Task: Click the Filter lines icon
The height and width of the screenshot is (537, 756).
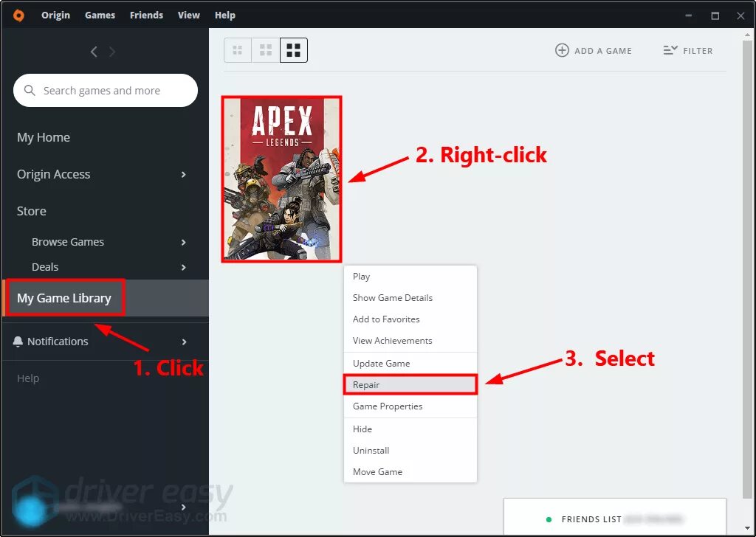Action: click(670, 50)
